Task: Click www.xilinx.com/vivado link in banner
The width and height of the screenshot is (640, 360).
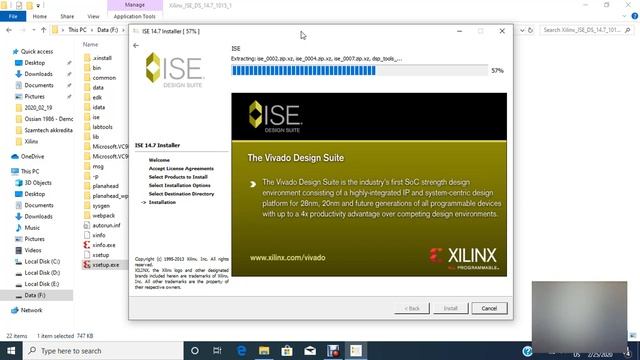Action: pyautogui.click(x=287, y=258)
